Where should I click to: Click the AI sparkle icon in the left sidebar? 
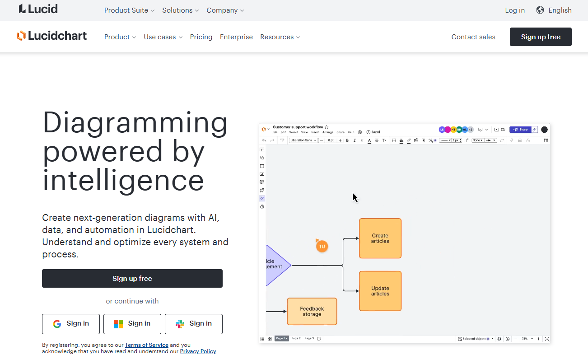tap(262, 198)
